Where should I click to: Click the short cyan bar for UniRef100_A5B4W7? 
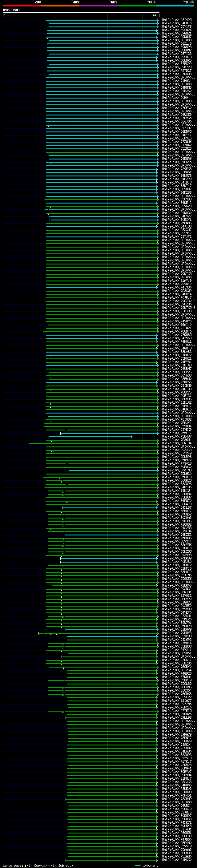pos(90,436)
